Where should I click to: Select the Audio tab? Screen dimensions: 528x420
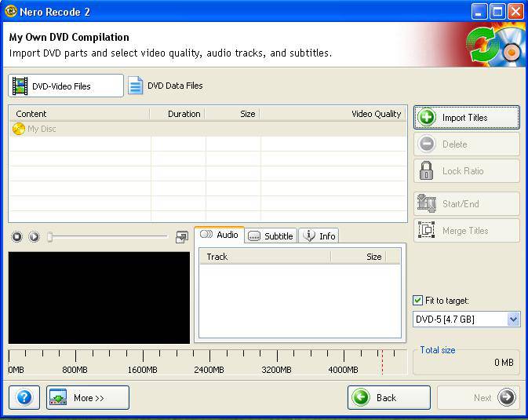220,235
